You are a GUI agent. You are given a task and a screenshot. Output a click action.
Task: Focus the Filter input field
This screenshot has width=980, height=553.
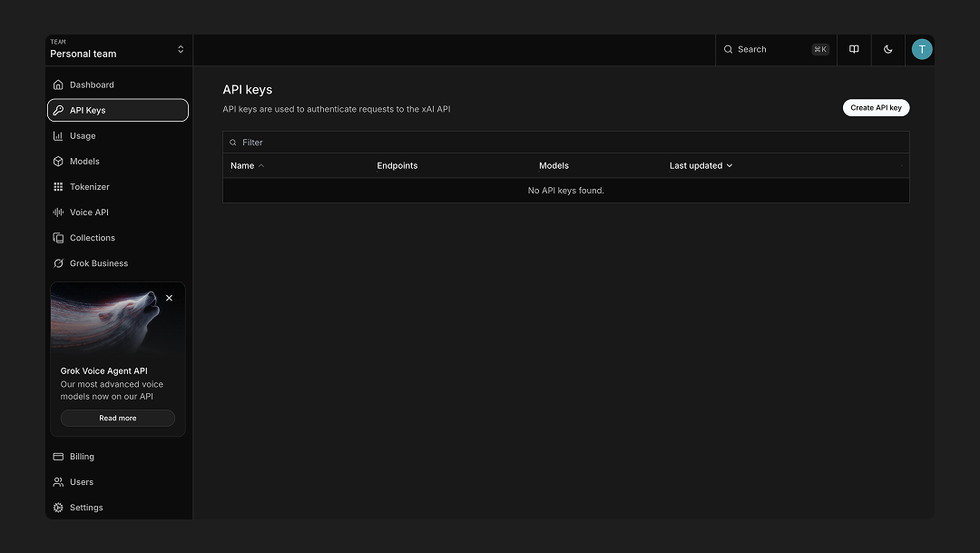click(x=565, y=143)
